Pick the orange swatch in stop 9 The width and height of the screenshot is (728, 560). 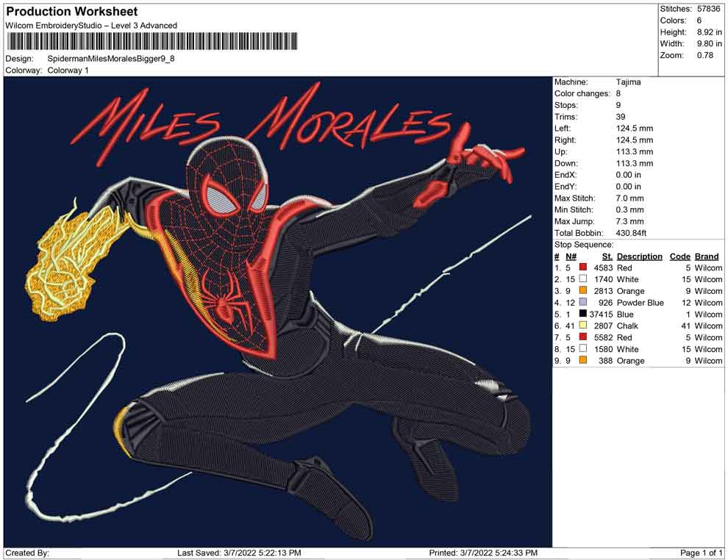tap(583, 360)
